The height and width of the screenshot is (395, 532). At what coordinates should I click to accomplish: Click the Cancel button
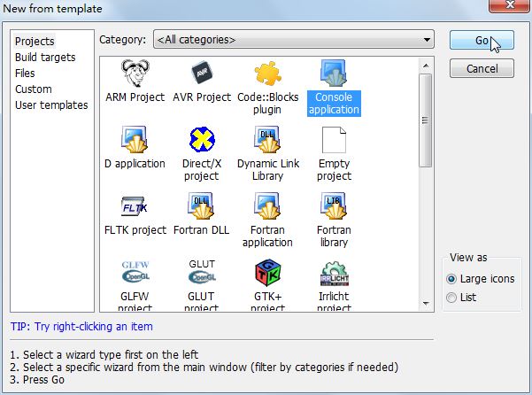pos(481,68)
